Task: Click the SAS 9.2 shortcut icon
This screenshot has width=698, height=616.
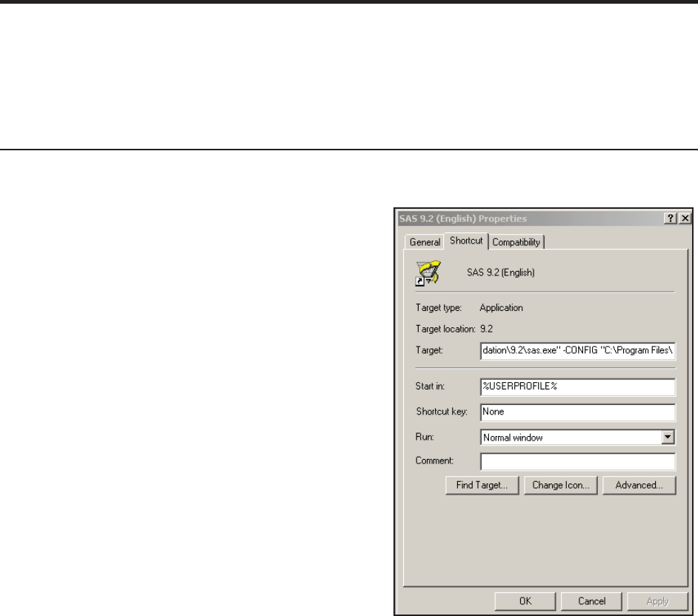Action: pos(428,273)
